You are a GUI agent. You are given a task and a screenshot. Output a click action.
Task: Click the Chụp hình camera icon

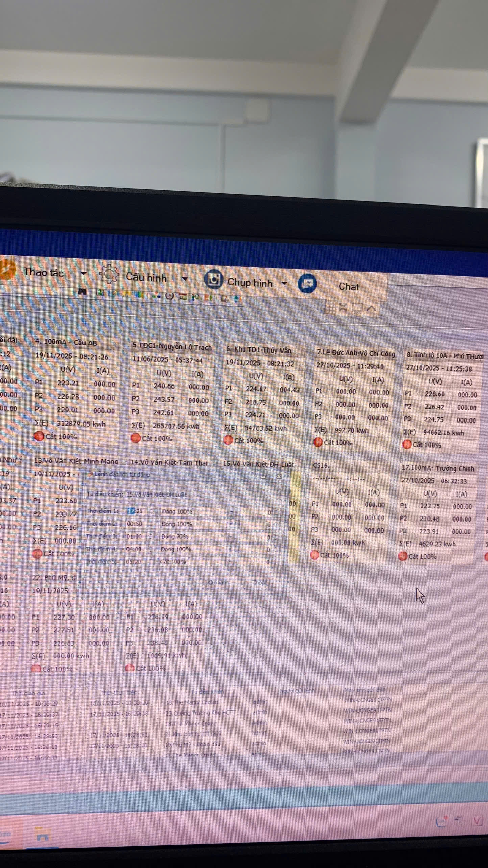tap(214, 280)
